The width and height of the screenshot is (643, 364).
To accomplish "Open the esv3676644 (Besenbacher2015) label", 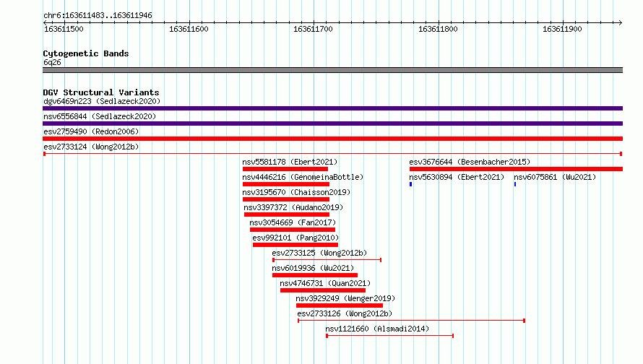I will 470,162.
